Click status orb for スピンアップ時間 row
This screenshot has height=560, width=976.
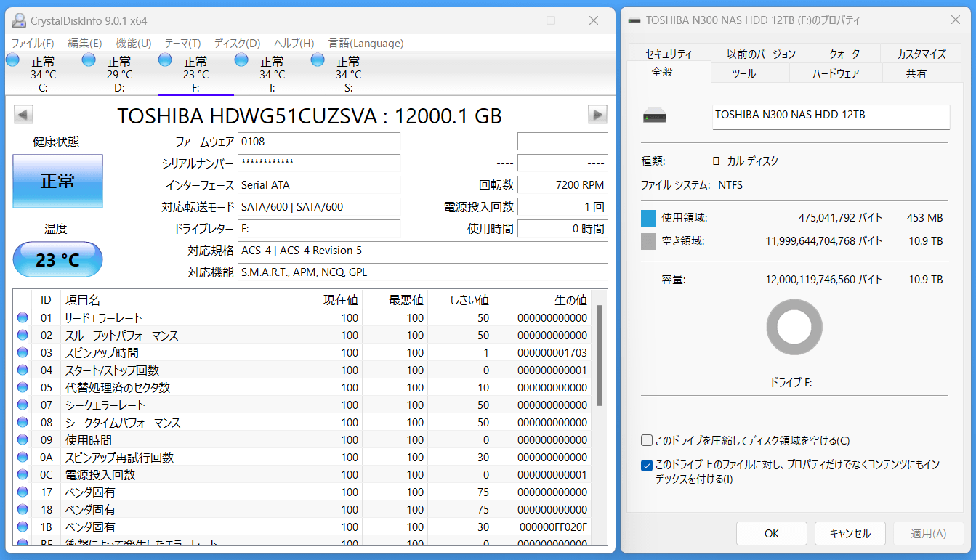23,353
